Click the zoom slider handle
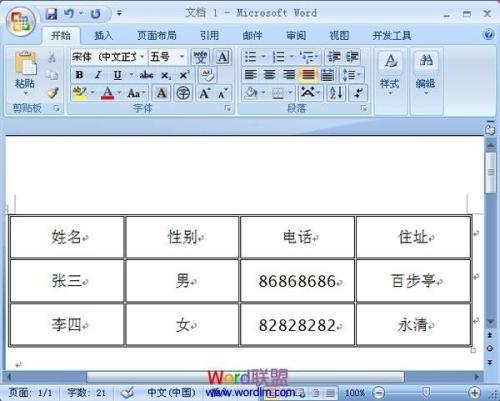 coord(426,392)
